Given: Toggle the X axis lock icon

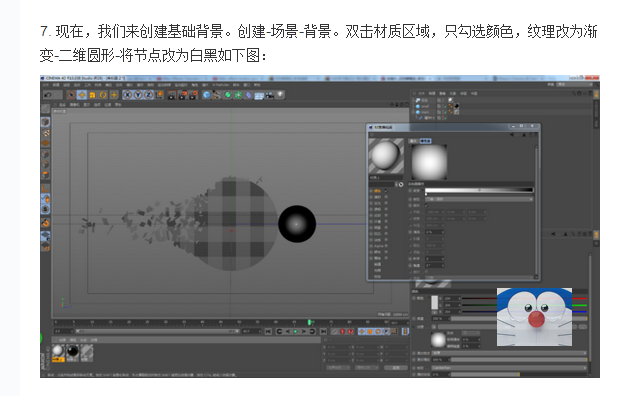Looking at the screenshot, I should pos(127,95).
